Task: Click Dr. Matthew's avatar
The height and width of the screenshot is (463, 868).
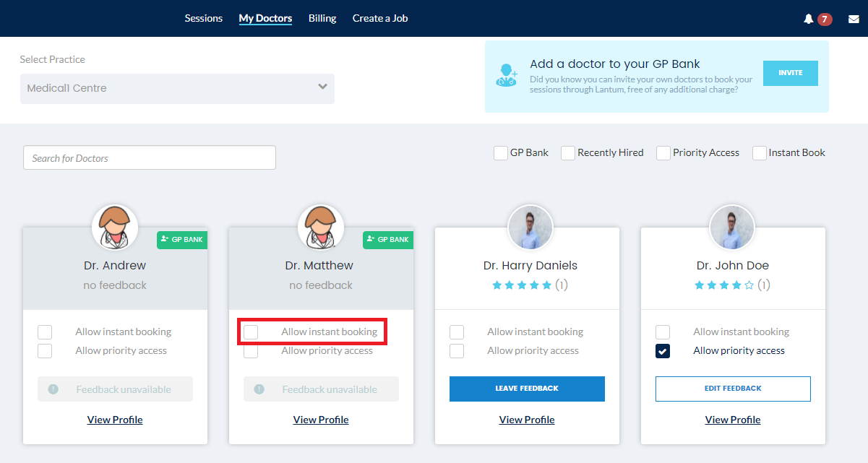Action: [321, 228]
